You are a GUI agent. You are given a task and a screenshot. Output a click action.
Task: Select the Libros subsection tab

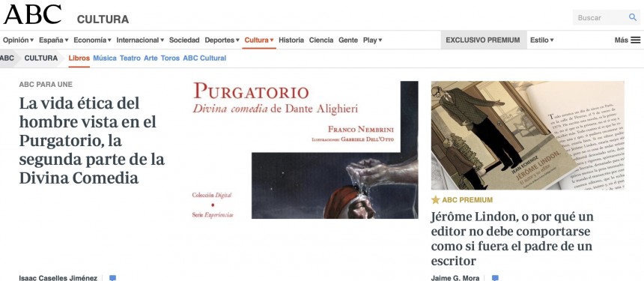[79, 58]
